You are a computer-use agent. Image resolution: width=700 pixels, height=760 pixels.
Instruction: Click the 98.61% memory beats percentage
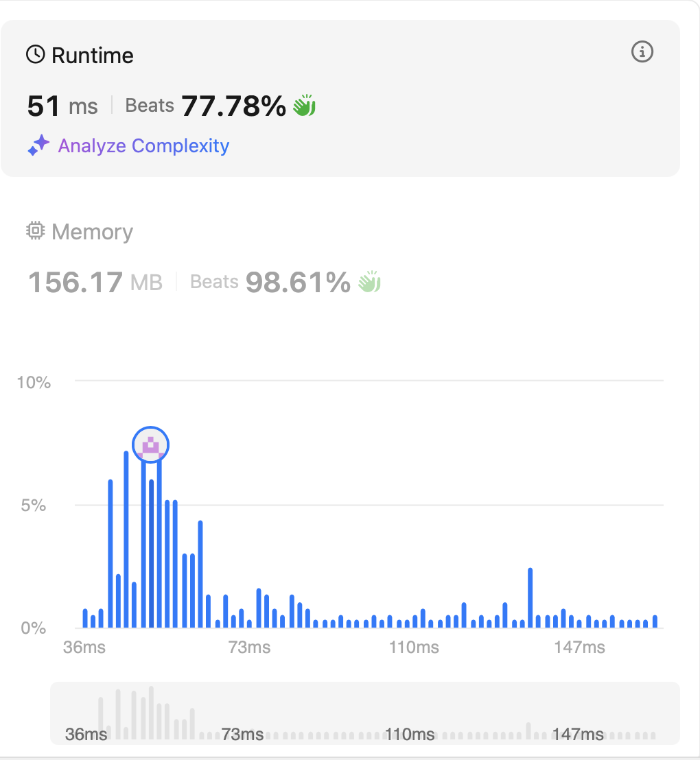[298, 282]
